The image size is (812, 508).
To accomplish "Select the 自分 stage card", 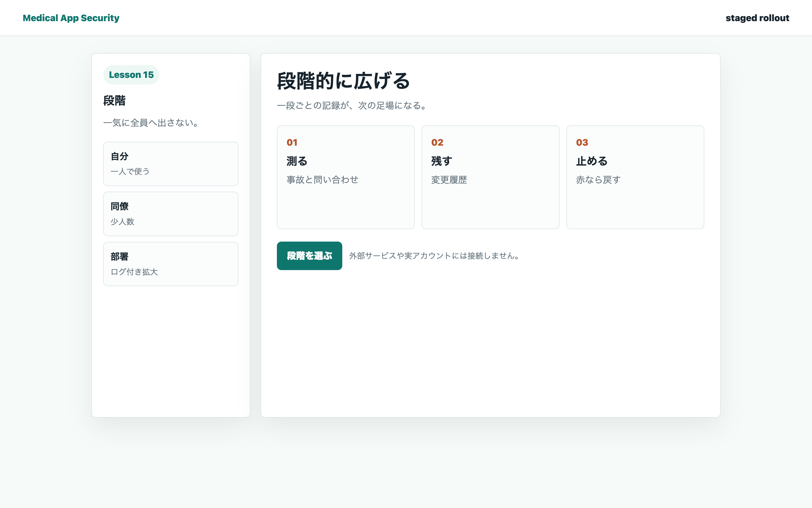I will point(171,164).
